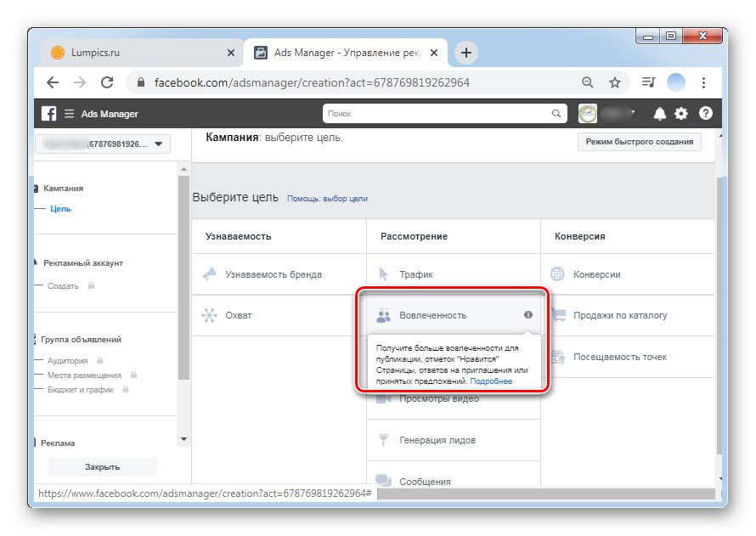Choose Узнаваемость бренда objective

coord(279,274)
